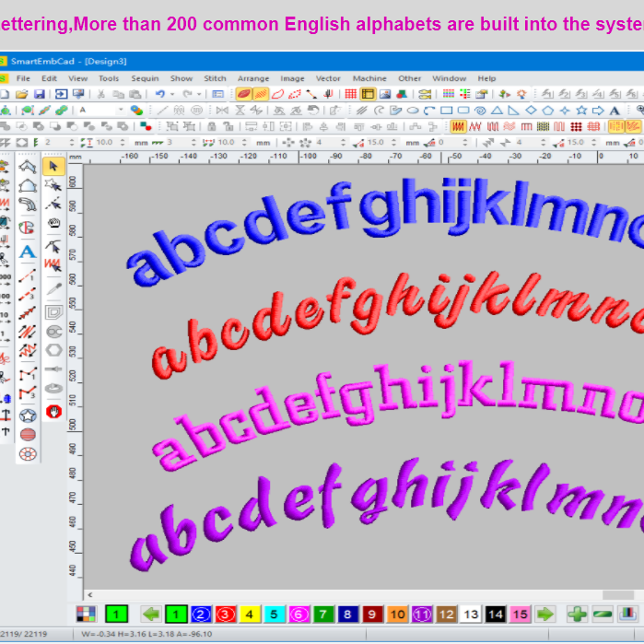644x644 pixels.
Task: Open the Sequin menu
Action: (x=145, y=78)
